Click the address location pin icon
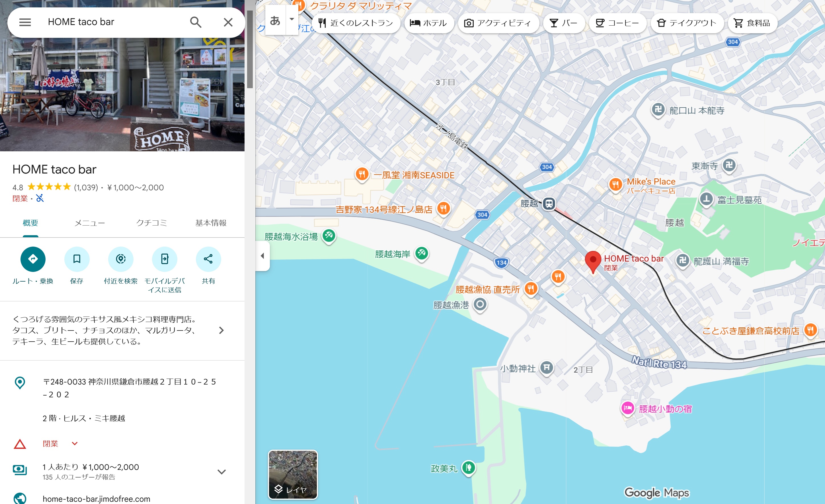825x504 pixels. pyautogui.click(x=20, y=383)
